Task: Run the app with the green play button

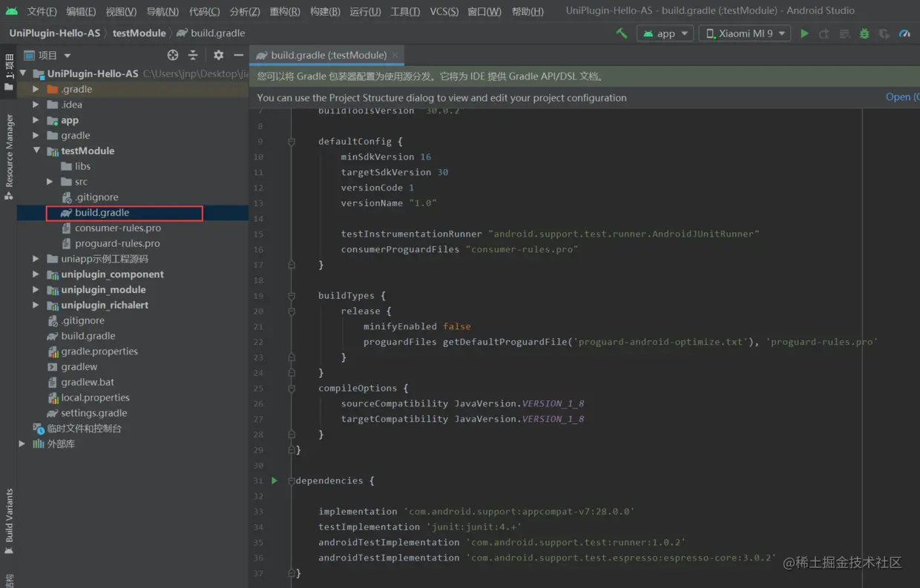Action: pos(804,33)
